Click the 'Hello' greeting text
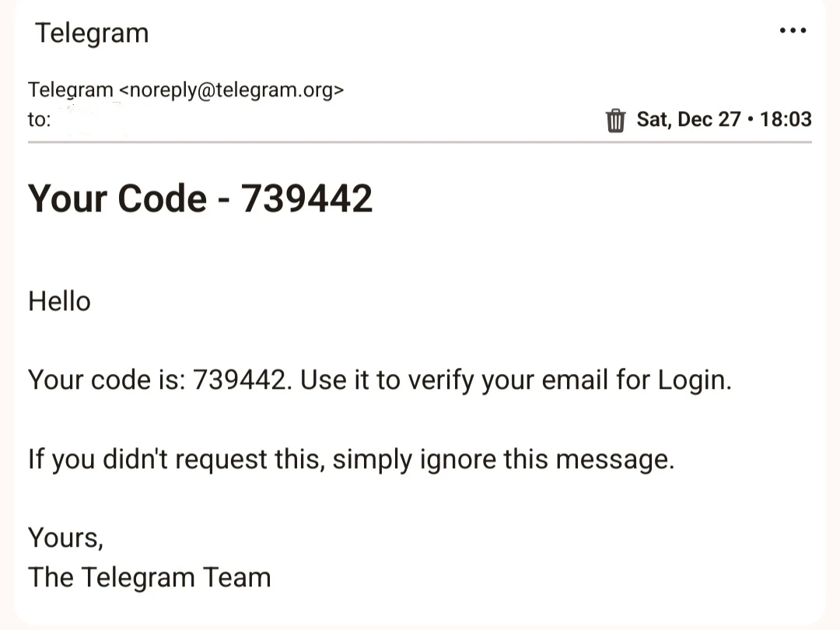The image size is (840, 630). click(x=59, y=302)
